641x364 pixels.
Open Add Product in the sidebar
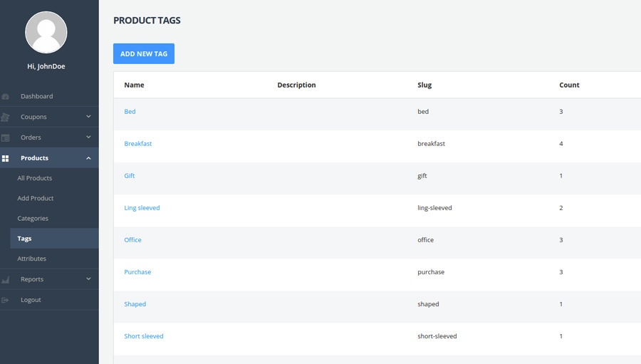pos(36,198)
